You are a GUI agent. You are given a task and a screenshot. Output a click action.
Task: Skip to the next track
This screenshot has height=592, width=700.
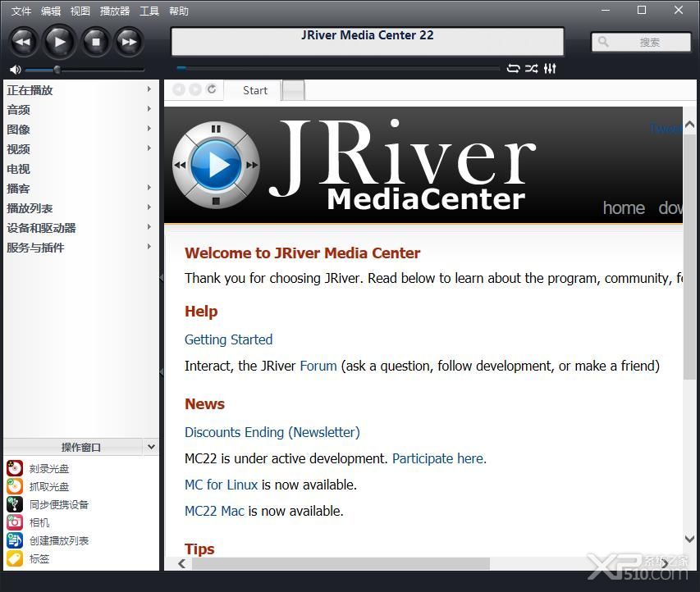[130, 42]
